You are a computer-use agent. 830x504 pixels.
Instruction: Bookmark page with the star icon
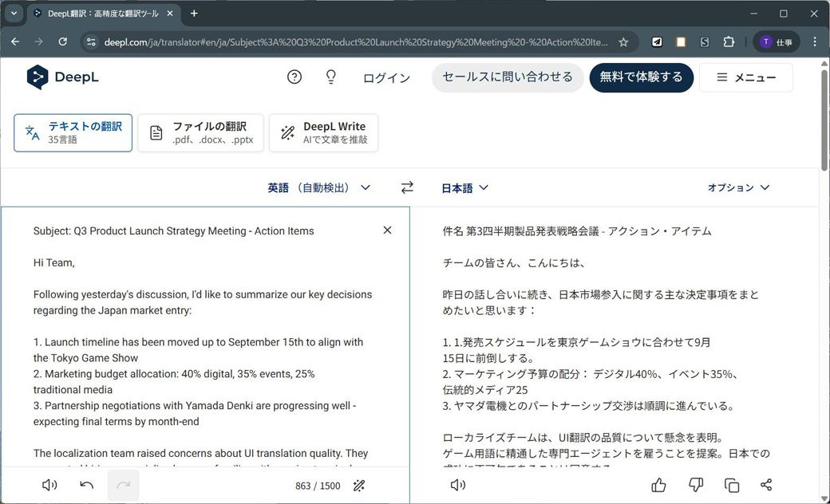pos(623,41)
